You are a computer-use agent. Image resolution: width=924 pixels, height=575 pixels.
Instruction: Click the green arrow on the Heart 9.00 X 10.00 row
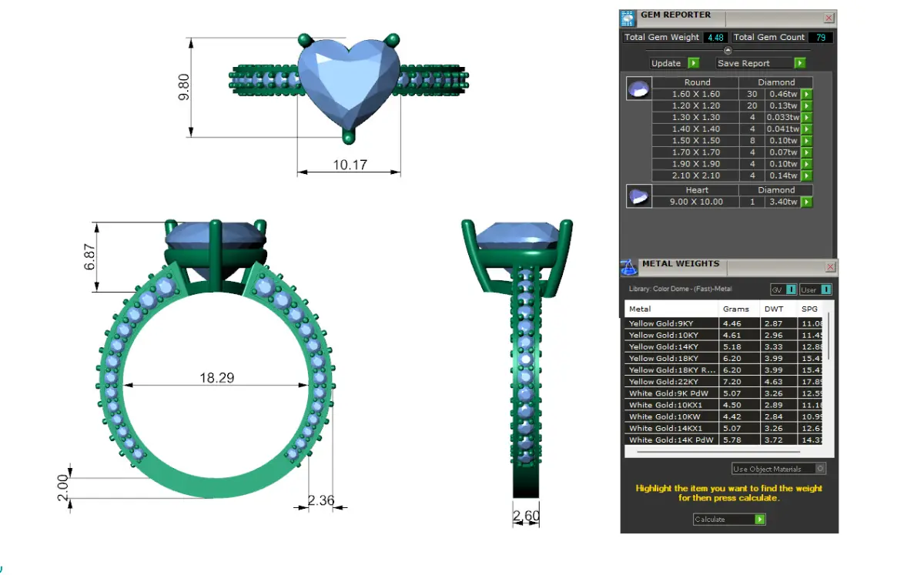(806, 202)
